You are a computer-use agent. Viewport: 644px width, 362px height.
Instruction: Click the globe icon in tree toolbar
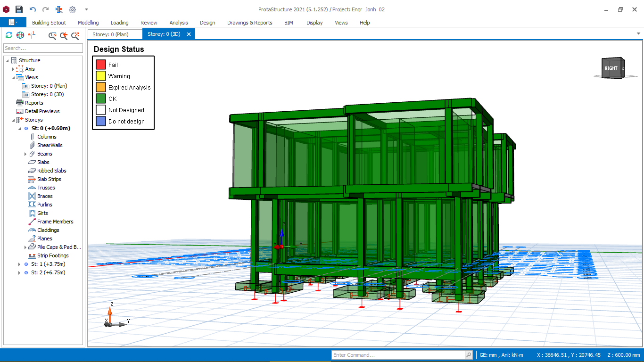(20, 35)
